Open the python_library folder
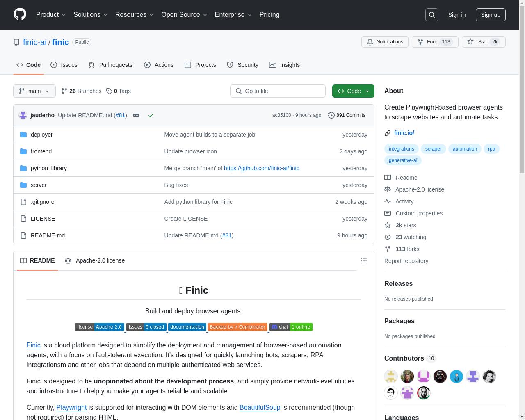The image size is (525, 420). click(49, 168)
